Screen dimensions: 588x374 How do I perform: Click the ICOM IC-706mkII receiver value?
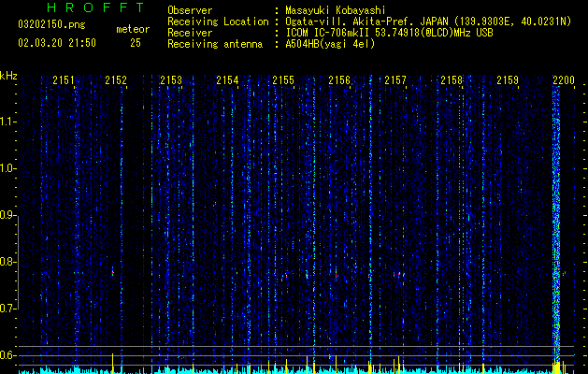coord(389,33)
